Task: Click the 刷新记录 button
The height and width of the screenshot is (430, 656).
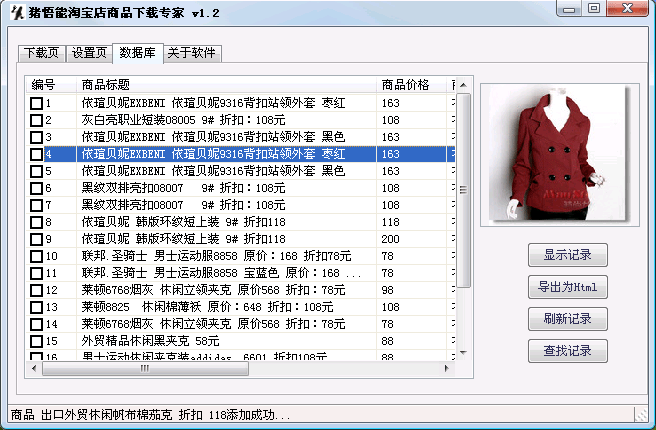Action: pyautogui.click(x=568, y=319)
